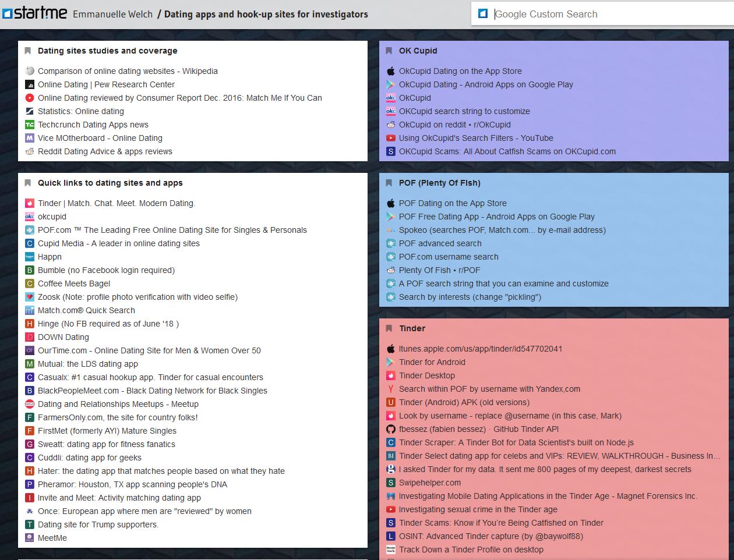Open POF.com username search link
734x560 pixels.
[449, 257]
